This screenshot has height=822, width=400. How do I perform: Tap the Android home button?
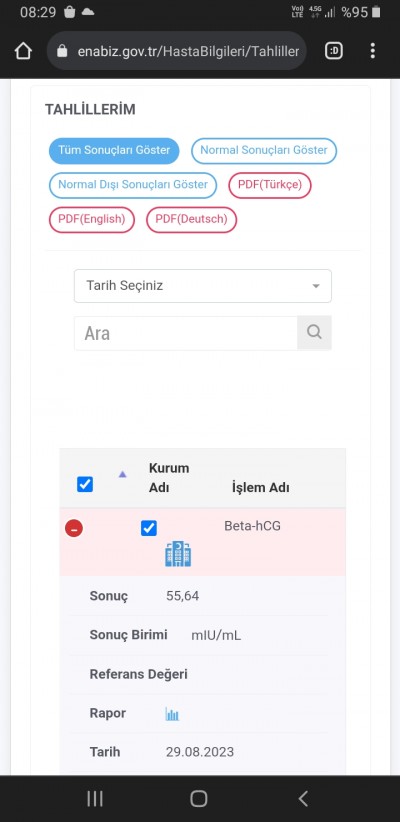[x=199, y=798]
